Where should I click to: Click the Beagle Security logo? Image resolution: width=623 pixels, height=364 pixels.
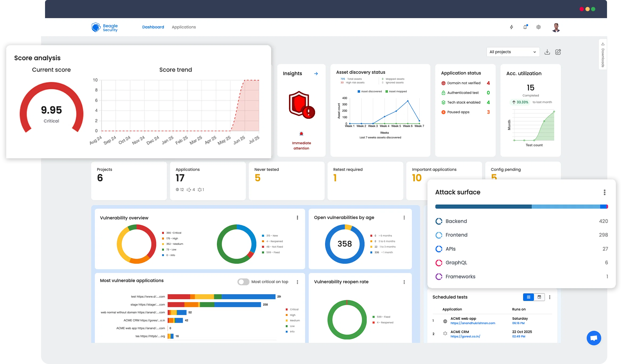pos(104,27)
